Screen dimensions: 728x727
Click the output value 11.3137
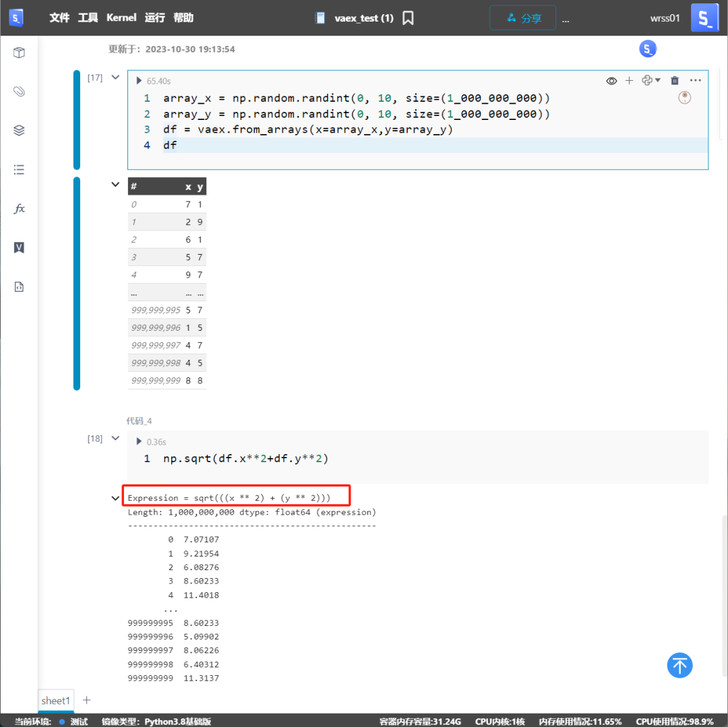pyautogui.click(x=201, y=678)
